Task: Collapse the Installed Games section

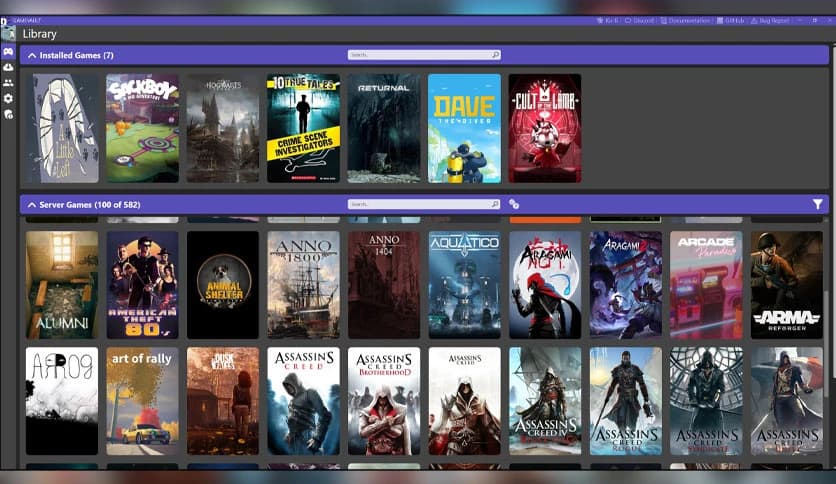Action: tap(32, 55)
